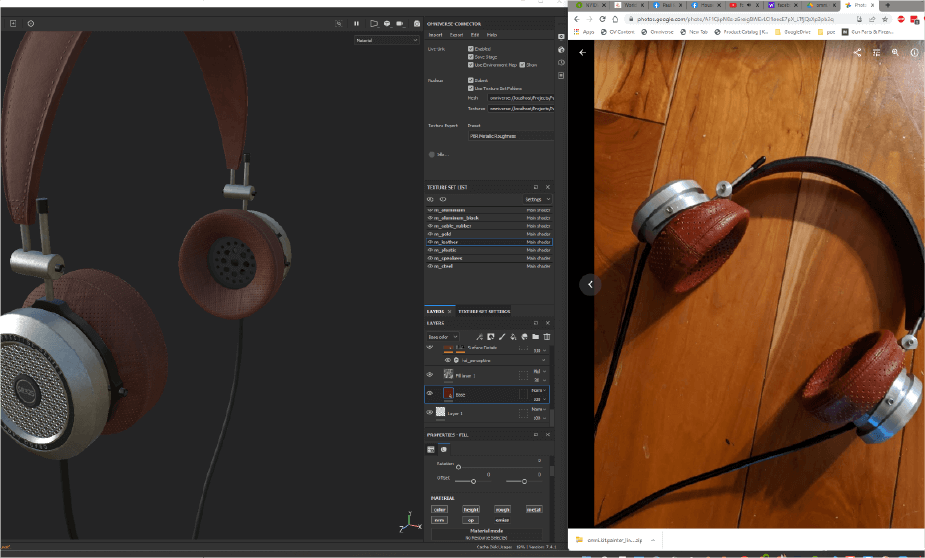
Task: Go back from the photo view
Action: click(582, 52)
